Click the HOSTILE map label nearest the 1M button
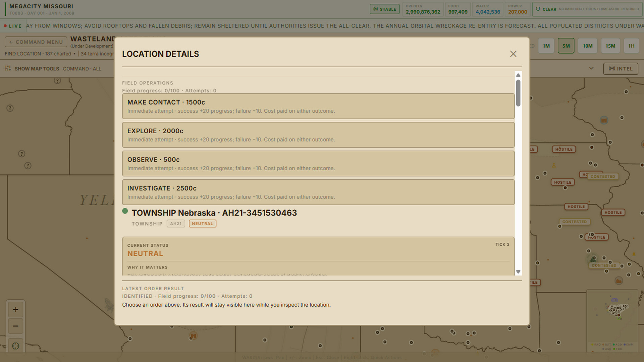Screen dimensions: 644x362 click(564, 149)
